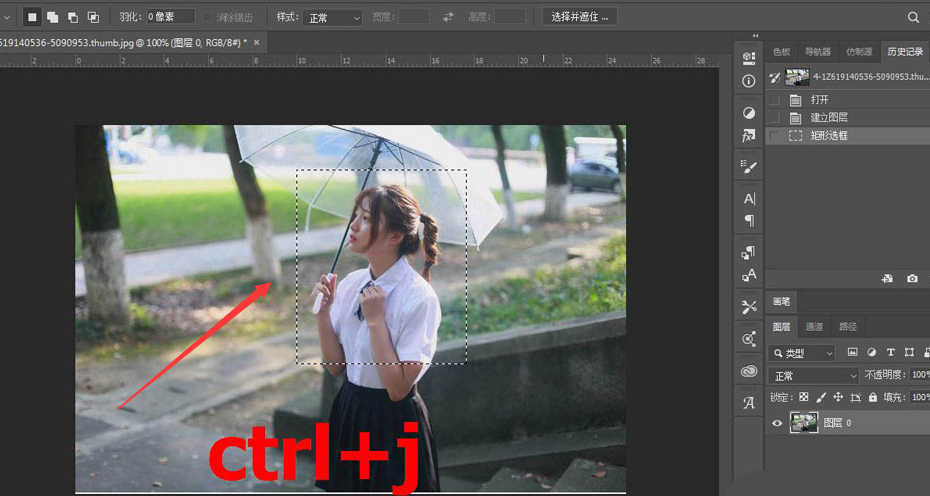
Task: Switch to the 色板 swatches tab
Action: click(781, 51)
